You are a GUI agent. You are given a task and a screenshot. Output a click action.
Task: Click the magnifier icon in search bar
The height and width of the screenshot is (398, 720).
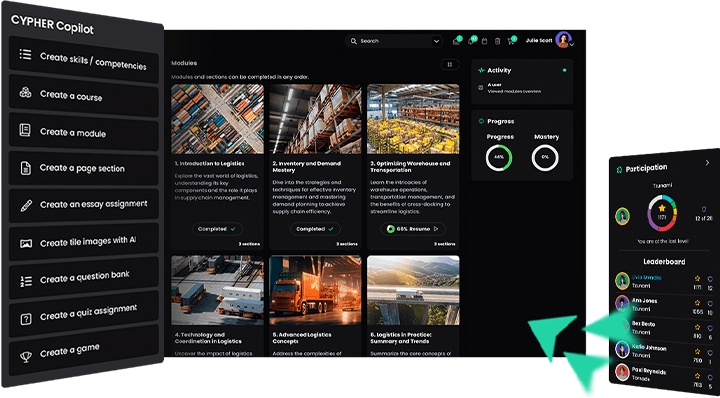[x=354, y=41]
